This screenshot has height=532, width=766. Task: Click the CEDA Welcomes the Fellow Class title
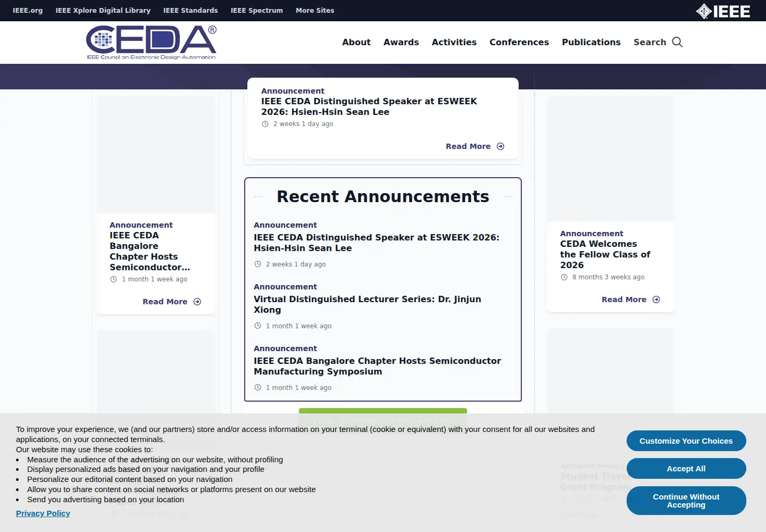605,254
